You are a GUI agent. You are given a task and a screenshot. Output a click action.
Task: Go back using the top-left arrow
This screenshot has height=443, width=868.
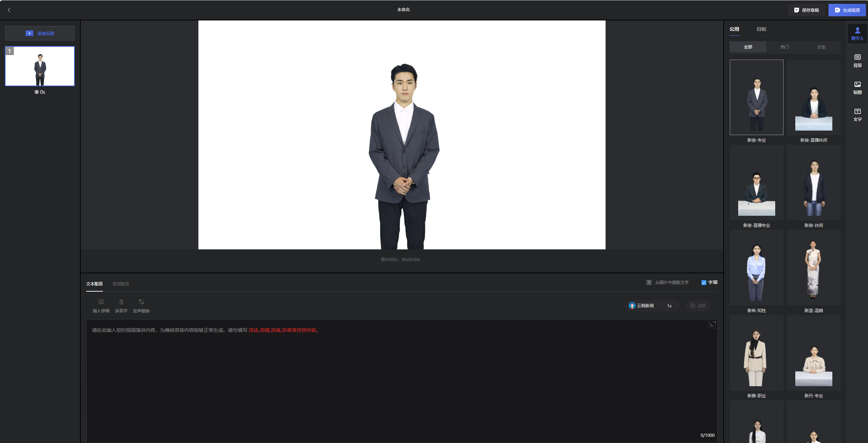point(9,10)
